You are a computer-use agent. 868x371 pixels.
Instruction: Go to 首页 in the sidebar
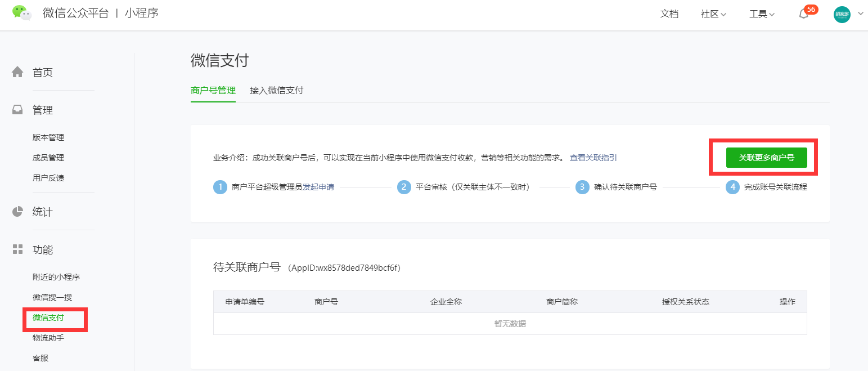coord(43,72)
